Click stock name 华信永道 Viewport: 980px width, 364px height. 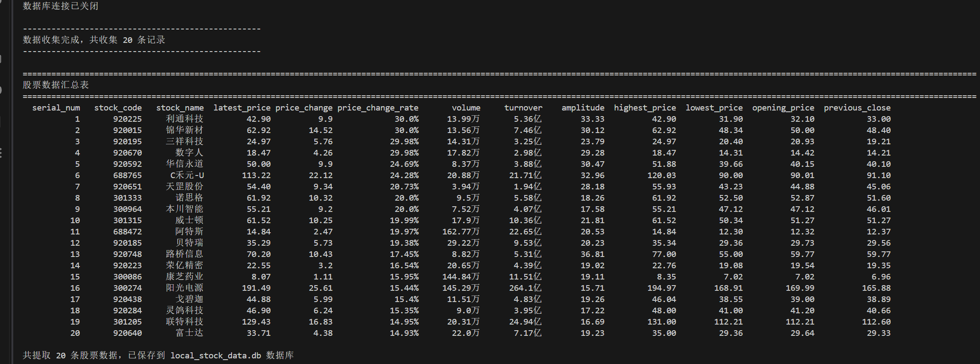(184, 164)
